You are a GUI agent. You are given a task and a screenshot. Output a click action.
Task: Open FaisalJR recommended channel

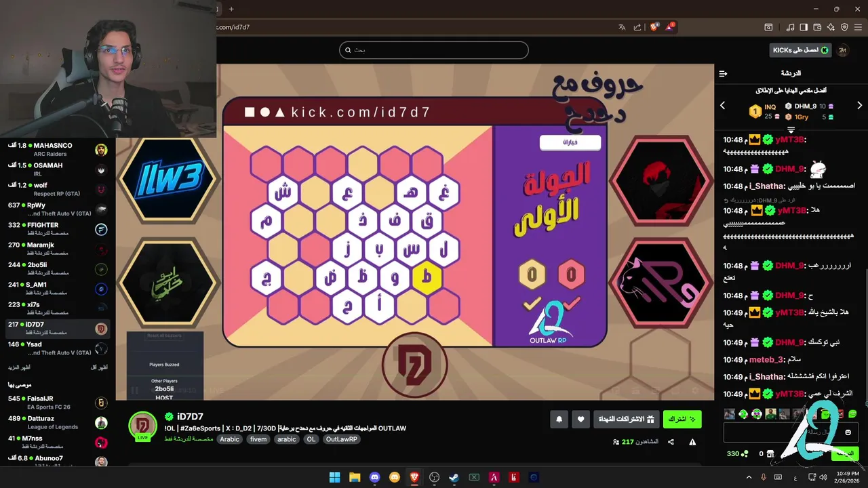click(x=58, y=403)
